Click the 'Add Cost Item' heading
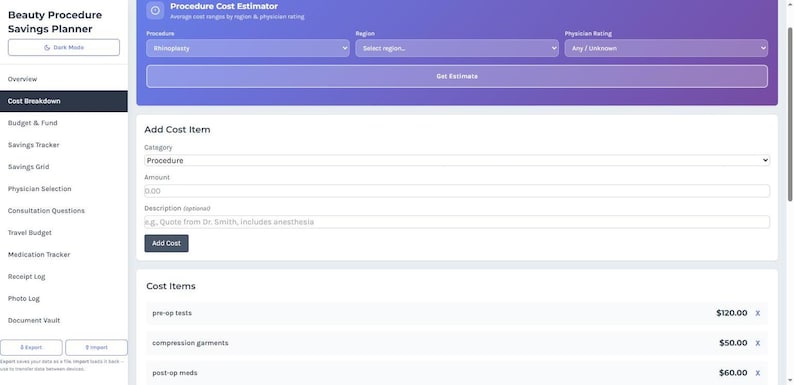 pos(177,130)
